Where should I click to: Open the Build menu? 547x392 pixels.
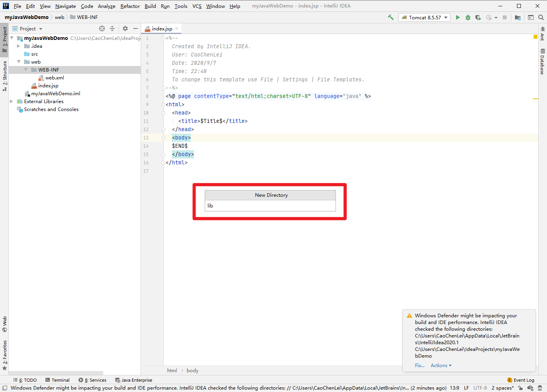pyautogui.click(x=150, y=6)
